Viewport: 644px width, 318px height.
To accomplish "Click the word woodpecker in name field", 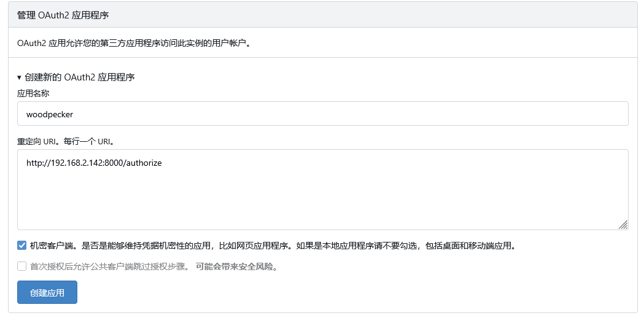I will pyautogui.click(x=50, y=114).
